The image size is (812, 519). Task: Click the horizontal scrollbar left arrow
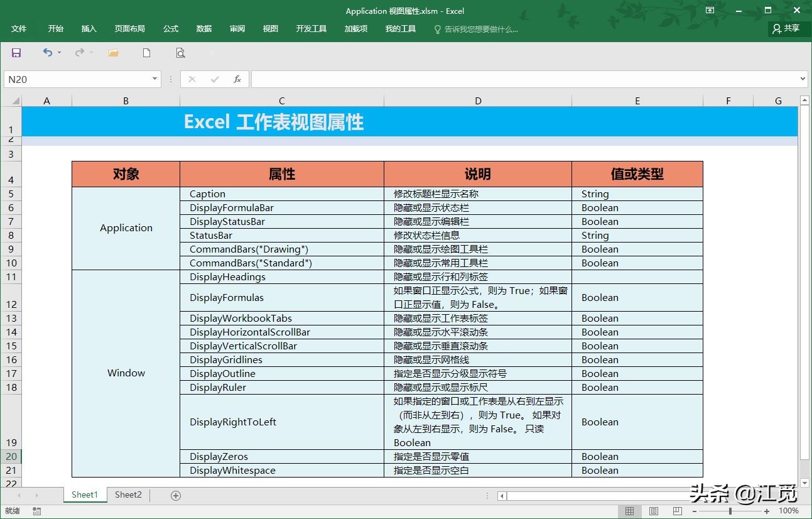502,496
